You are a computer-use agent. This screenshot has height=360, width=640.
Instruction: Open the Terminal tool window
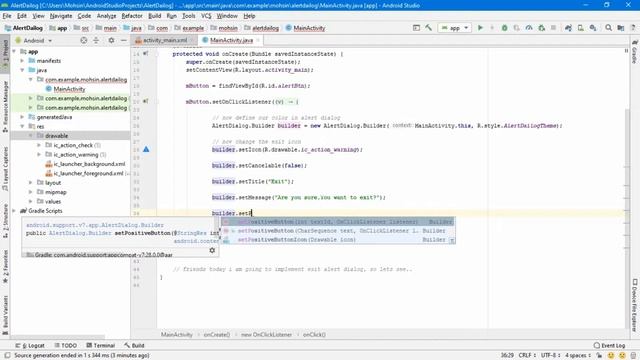click(100, 345)
